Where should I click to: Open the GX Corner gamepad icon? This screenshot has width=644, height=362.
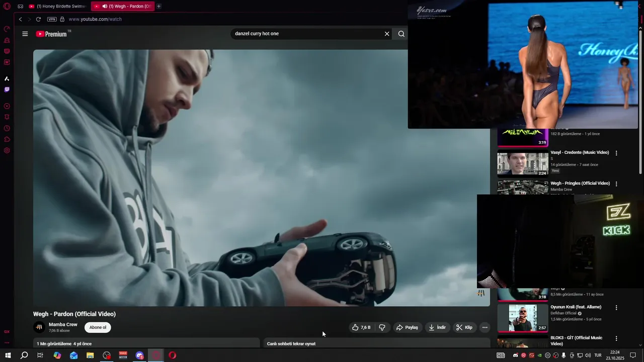pyautogui.click(x=20, y=7)
